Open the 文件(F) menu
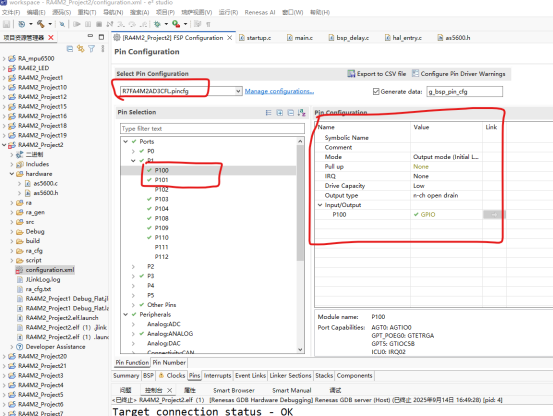Screen dimensions: 553x416 11,12
